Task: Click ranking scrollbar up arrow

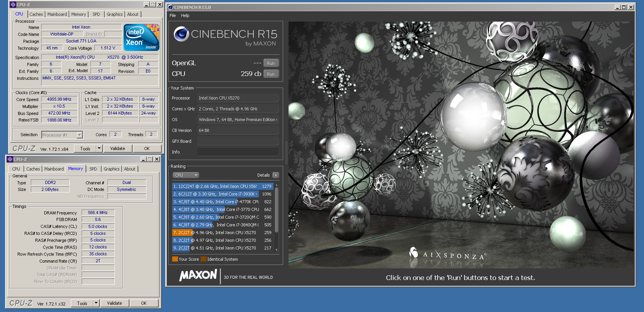Action: click(277, 186)
